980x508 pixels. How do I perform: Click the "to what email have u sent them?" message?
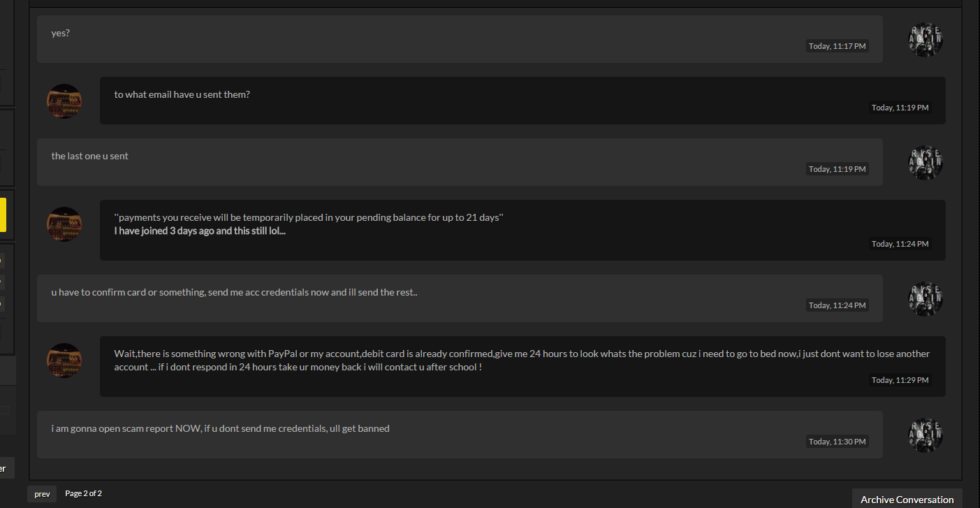(x=522, y=101)
